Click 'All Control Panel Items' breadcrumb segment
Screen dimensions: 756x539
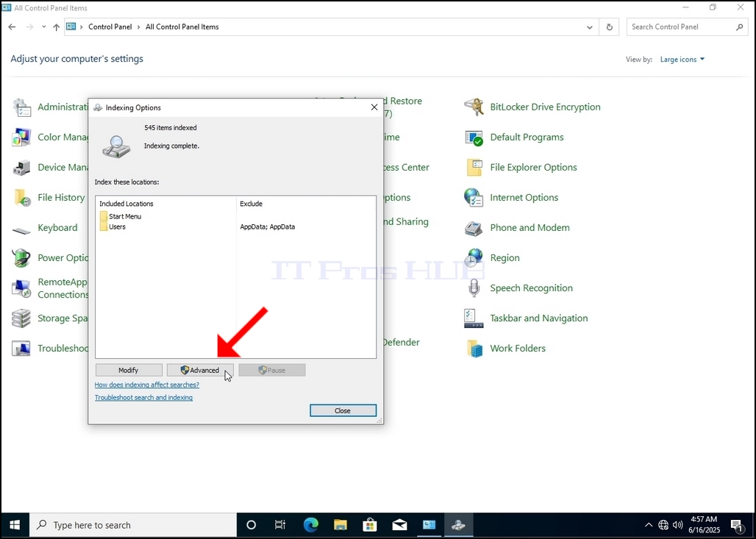[182, 27]
